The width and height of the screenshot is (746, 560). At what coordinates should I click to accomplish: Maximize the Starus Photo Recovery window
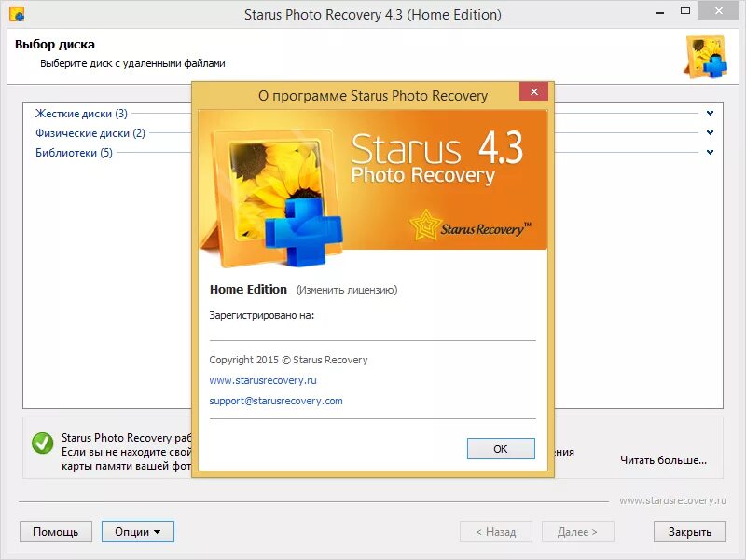[685, 11]
